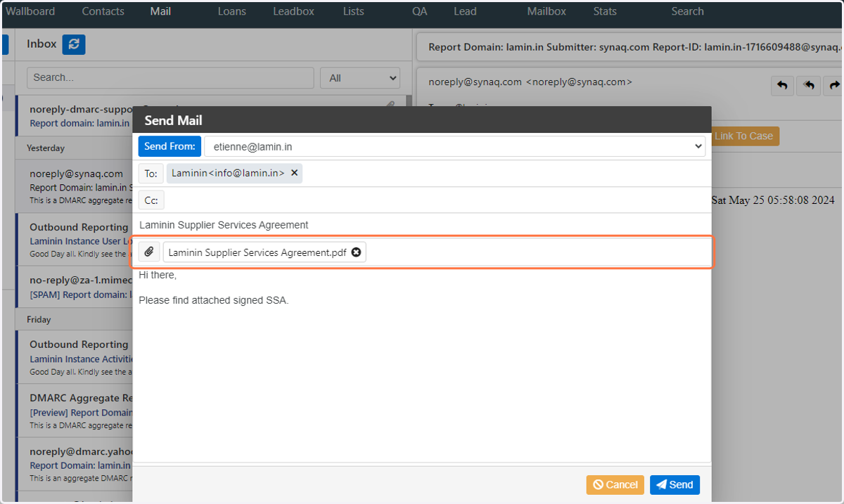Open the noreply@dmarc.yahoo email

coord(74,463)
